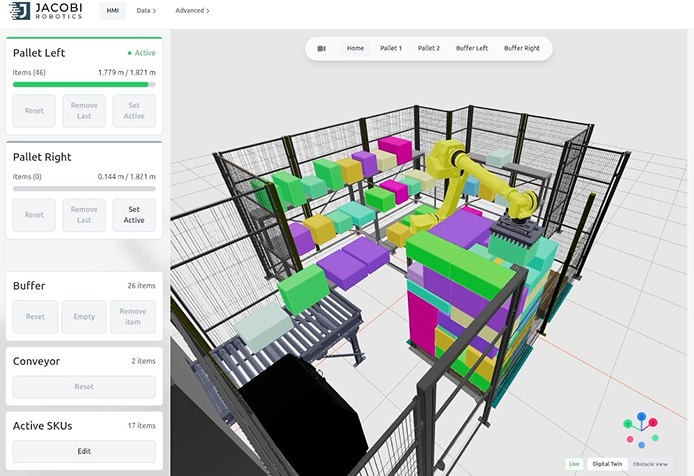Open the HMI tab
The image size is (694, 476).
(112, 11)
